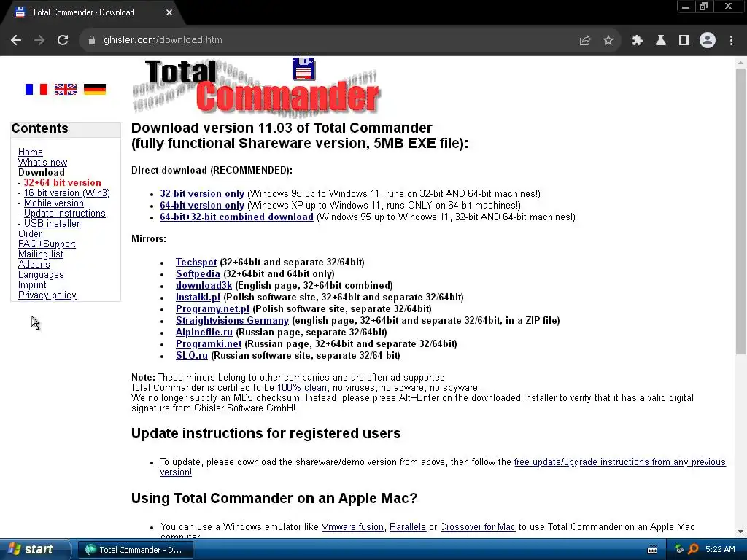Select Total Commander taskbar button

[135, 550]
